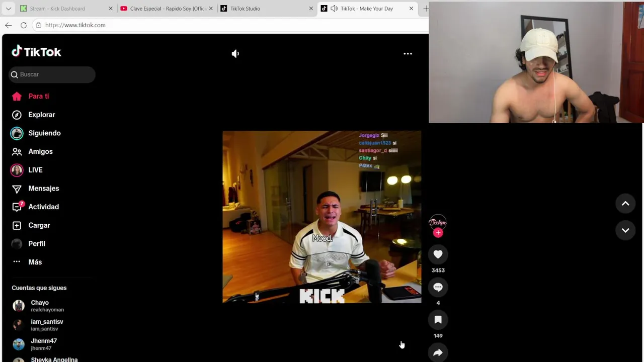Image resolution: width=644 pixels, height=362 pixels.
Task: Click the 'Cuentas que sigues' heading
Action: point(39,288)
